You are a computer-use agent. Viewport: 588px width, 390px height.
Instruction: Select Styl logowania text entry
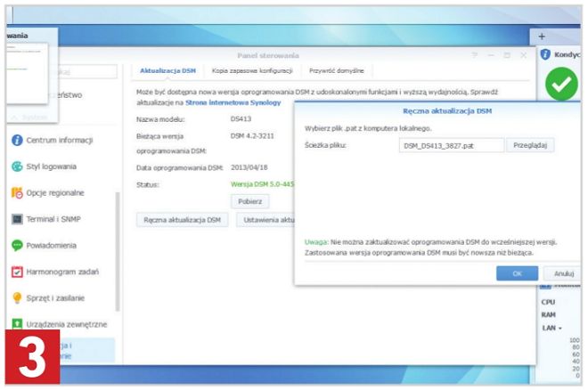[x=52, y=167]
